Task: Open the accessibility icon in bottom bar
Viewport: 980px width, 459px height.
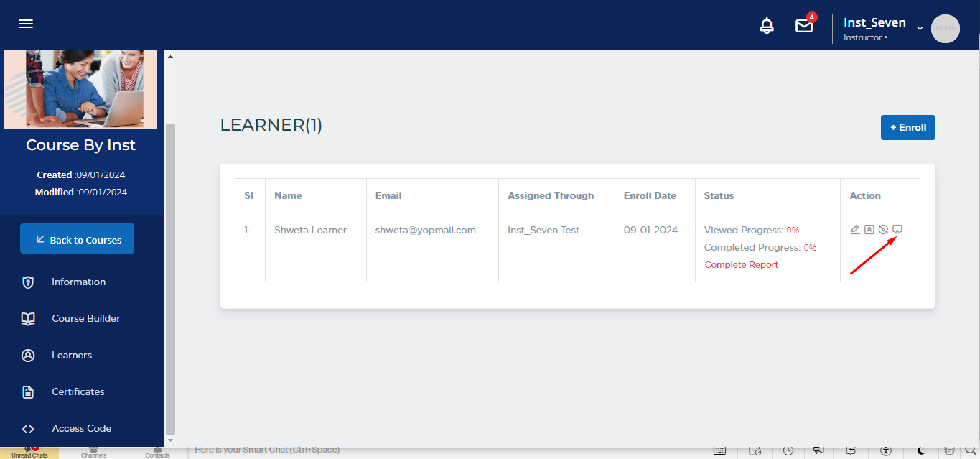Action: [885, 450]
